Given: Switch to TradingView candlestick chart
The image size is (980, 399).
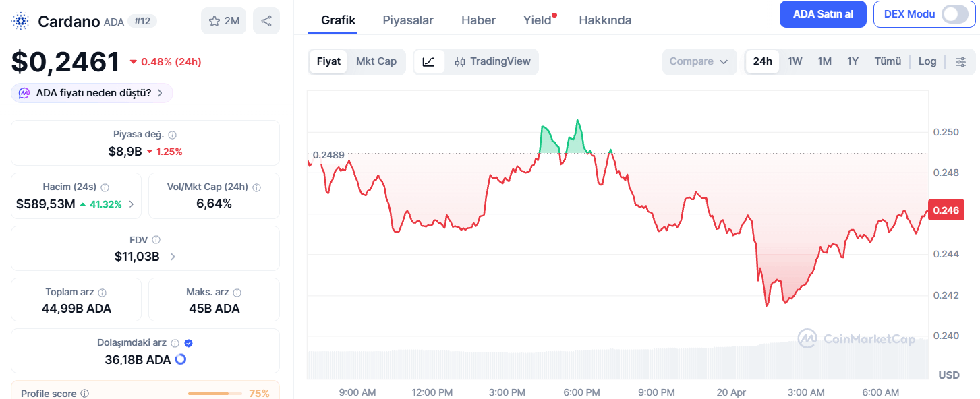Looking at the screenshot, I should [x=492, y=61].
